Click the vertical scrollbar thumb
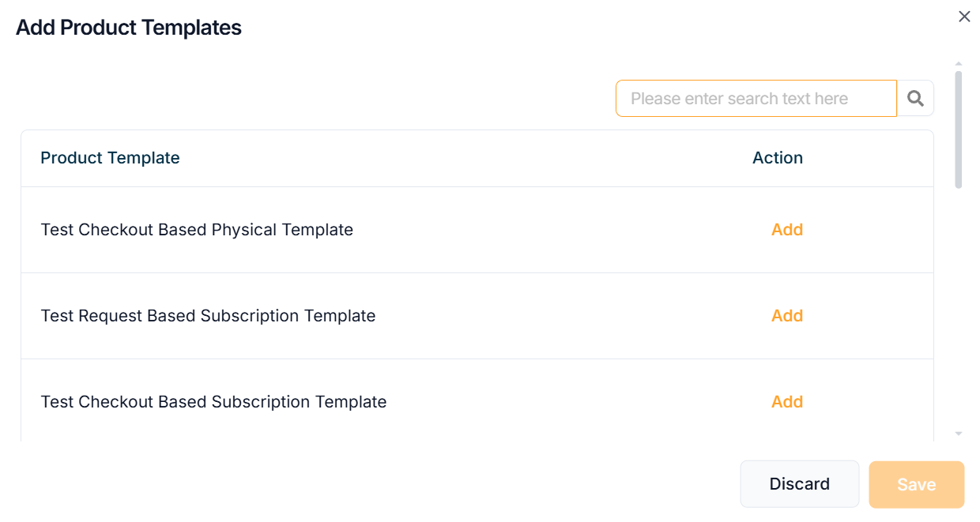Image resolution: width=980 pixels, height=522 pixels. click(x=959, y=130)
